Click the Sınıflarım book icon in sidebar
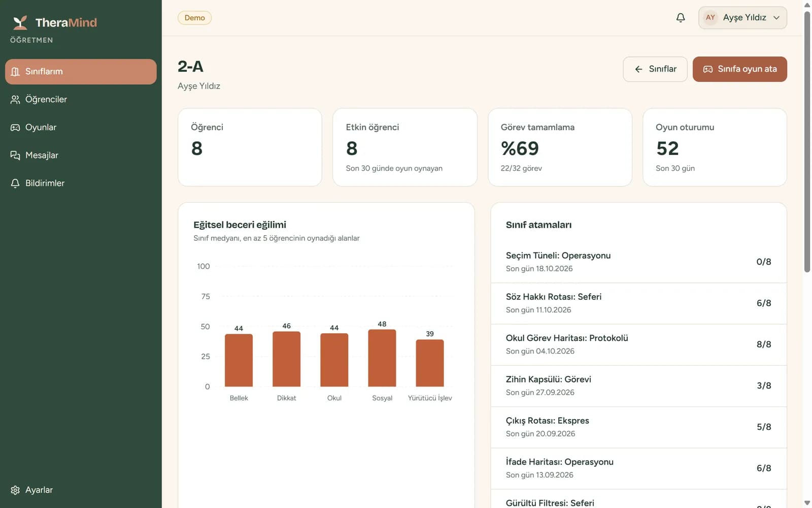 tap(15, 72)
